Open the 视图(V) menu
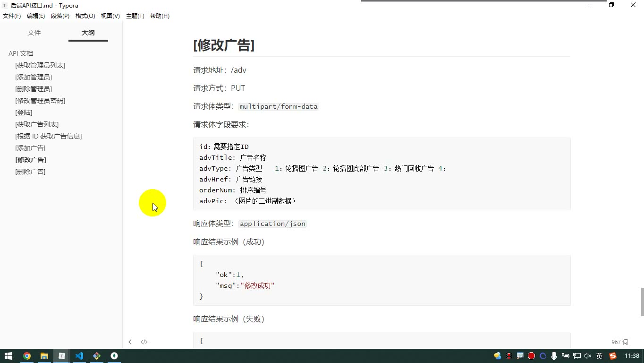Screen dimensions: 644x363 [x=110, y=16]
